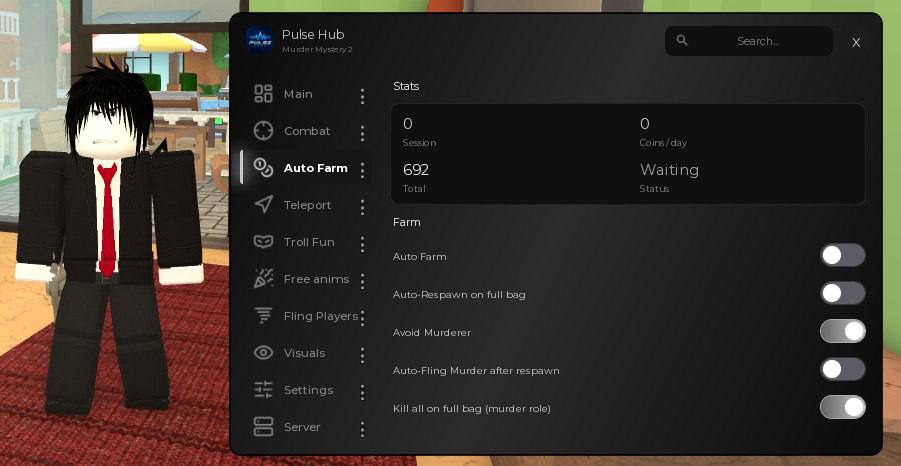Open the three-dot menu beside Main
Viewport: 901px width, 466px height.
tap(362, 96)
